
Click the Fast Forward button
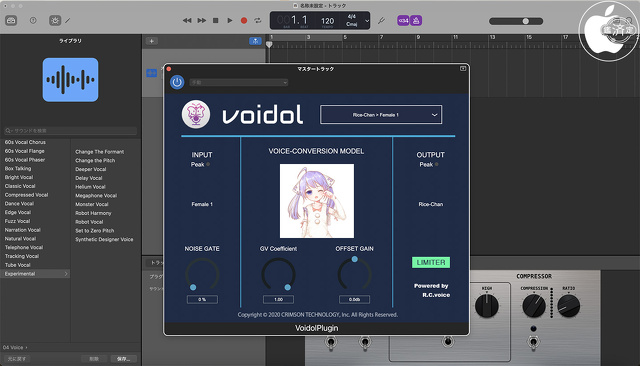click(202, 20)
